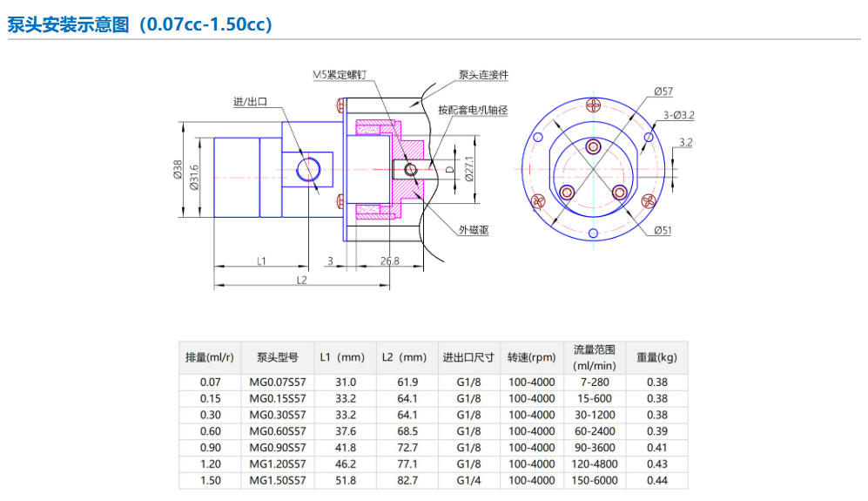
Task: Click the 泵头型号 column header
Action: coord(278,357)
